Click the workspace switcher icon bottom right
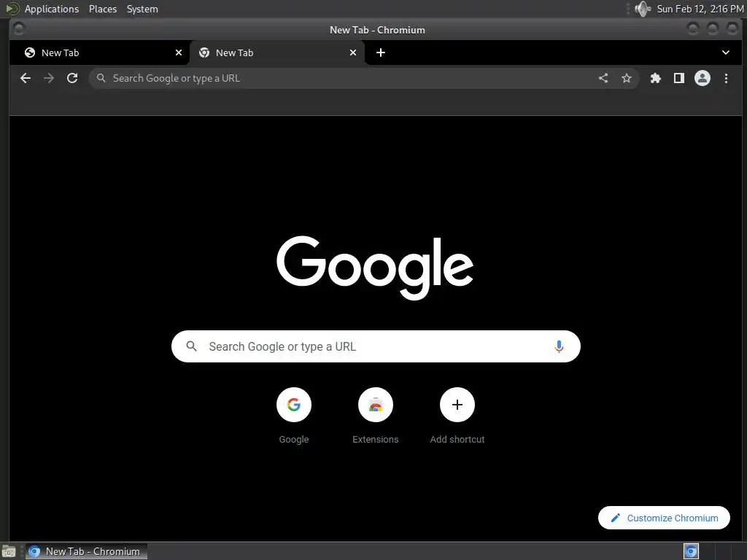 coord(691,551)
